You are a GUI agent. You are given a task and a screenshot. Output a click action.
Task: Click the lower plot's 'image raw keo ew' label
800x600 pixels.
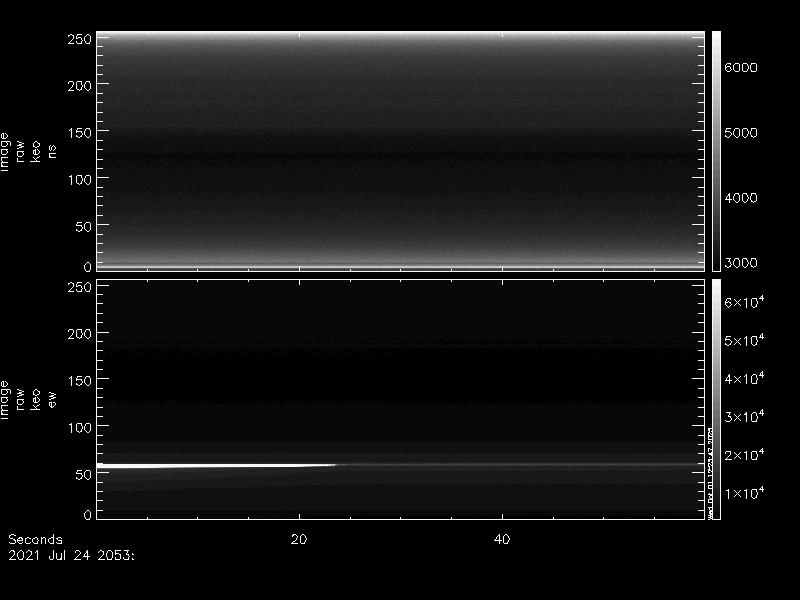coord(28,399)
